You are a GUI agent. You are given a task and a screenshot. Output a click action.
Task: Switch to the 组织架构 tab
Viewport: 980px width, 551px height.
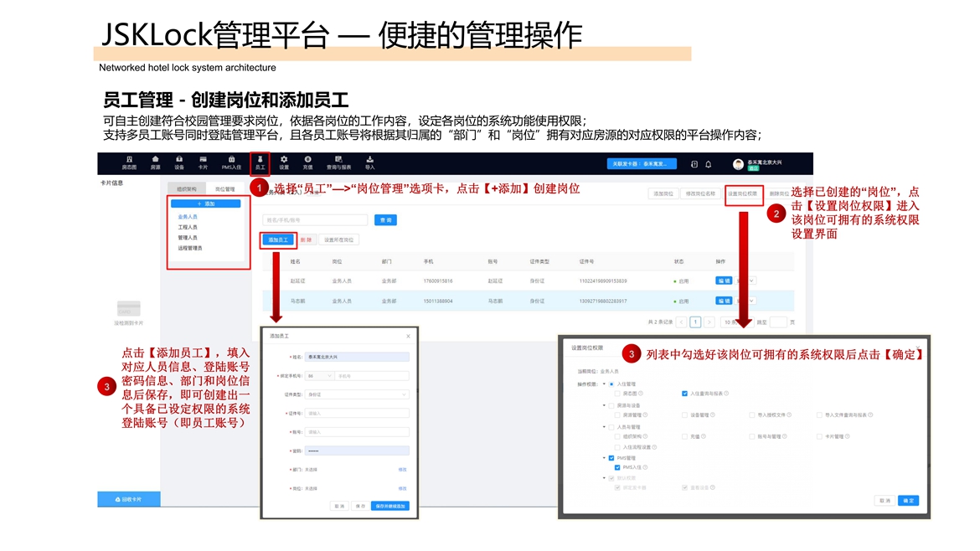[x=185, y=189]
